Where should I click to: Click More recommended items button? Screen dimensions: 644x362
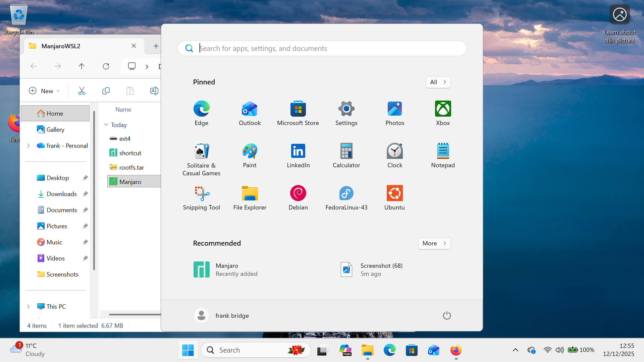(x=434, y=243)
